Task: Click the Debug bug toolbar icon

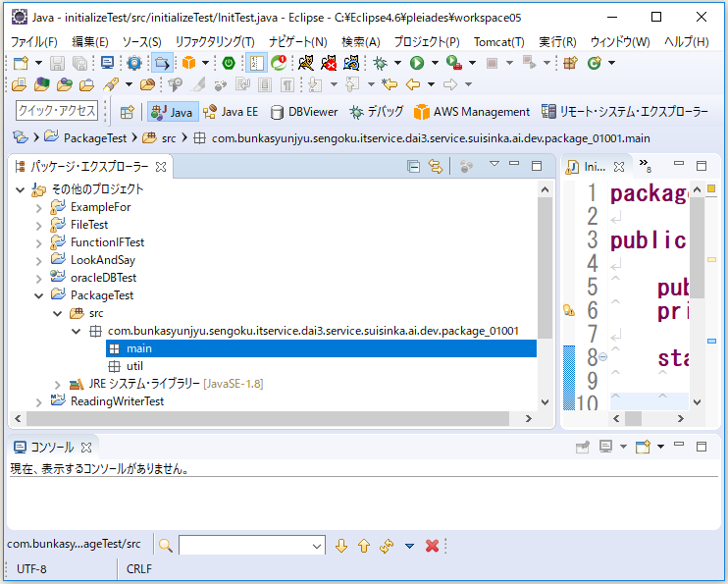Action: tap(381, 63)
